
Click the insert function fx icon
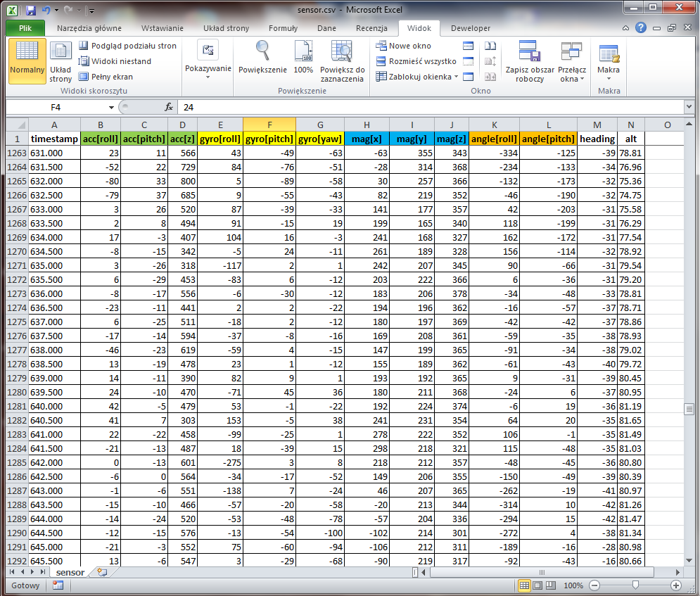[x=169, y=108]
